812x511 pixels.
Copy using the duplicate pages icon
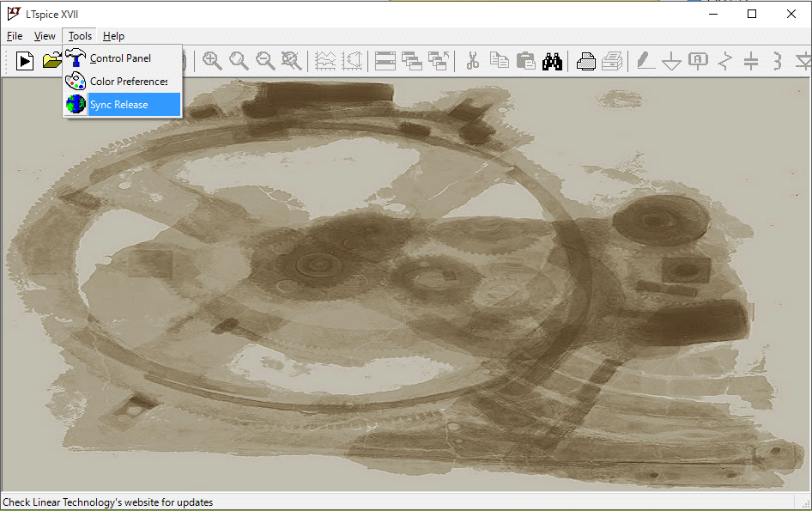click(500, 61)
